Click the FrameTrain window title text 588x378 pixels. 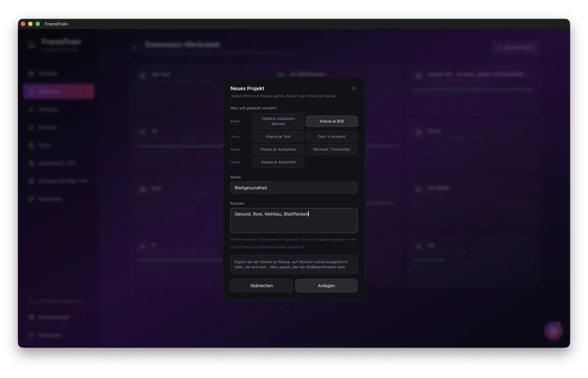pyautogui.click(x=56, y=24)
